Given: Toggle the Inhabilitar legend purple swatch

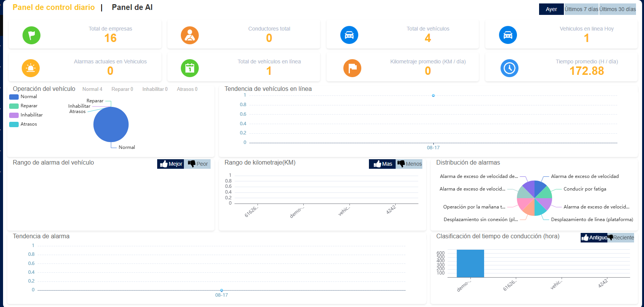Looking at the screenshot, I should click(x=14, y=115).
